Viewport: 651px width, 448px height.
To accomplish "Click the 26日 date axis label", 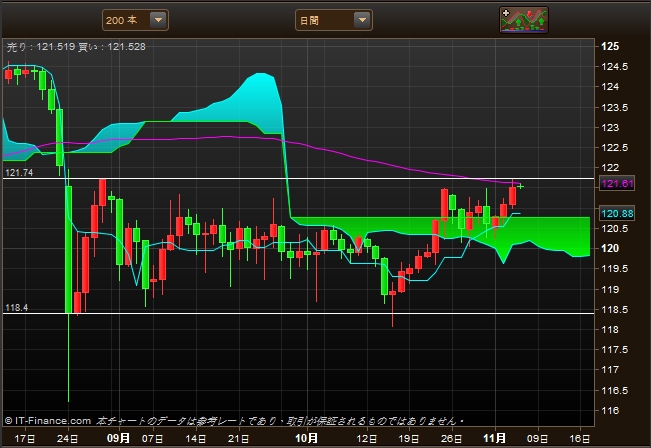I will pos(452,438).
